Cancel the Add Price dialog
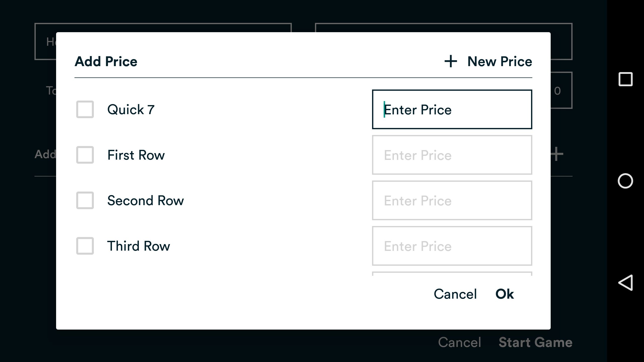The image size is (644, 362). [x=455, y=294]
